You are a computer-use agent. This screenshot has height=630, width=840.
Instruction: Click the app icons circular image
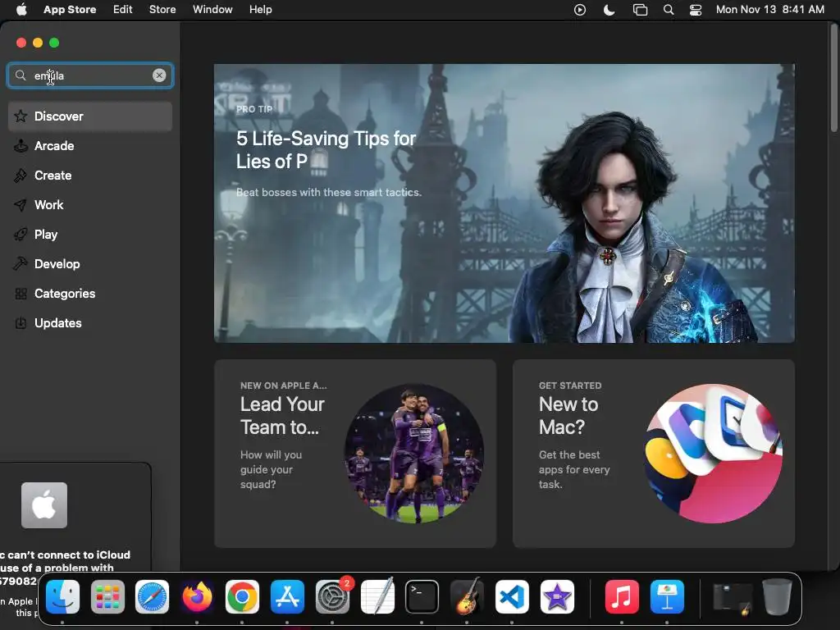[x=713, y=453]
